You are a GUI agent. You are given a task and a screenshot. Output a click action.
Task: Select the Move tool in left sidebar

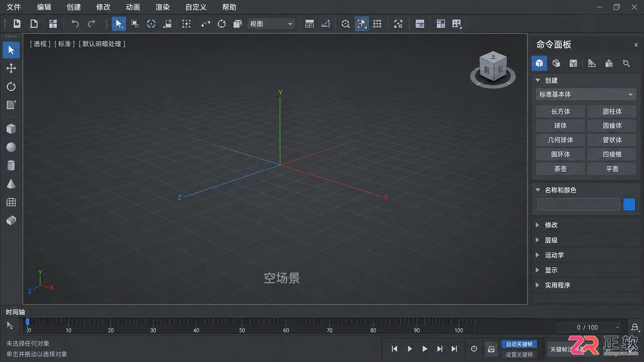(11, 68)
